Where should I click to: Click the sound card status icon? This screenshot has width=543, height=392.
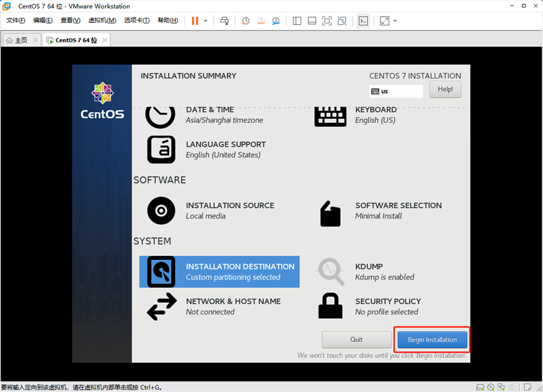[x=511, y=387]
